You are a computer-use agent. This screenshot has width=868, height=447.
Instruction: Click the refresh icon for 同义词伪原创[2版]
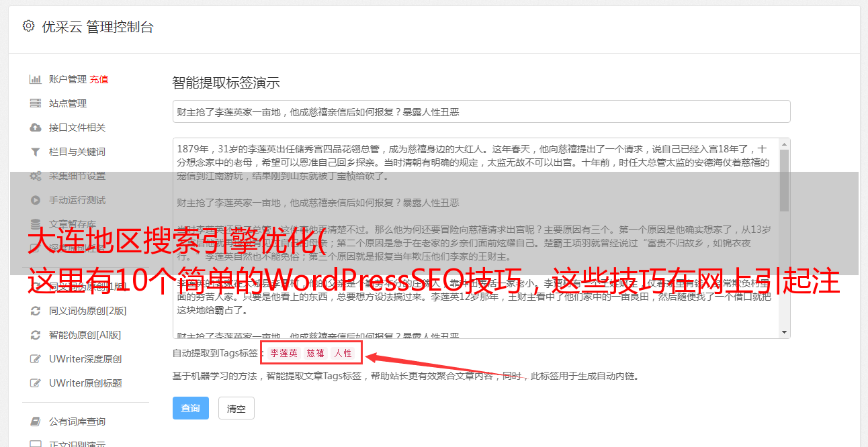[36, 311]
